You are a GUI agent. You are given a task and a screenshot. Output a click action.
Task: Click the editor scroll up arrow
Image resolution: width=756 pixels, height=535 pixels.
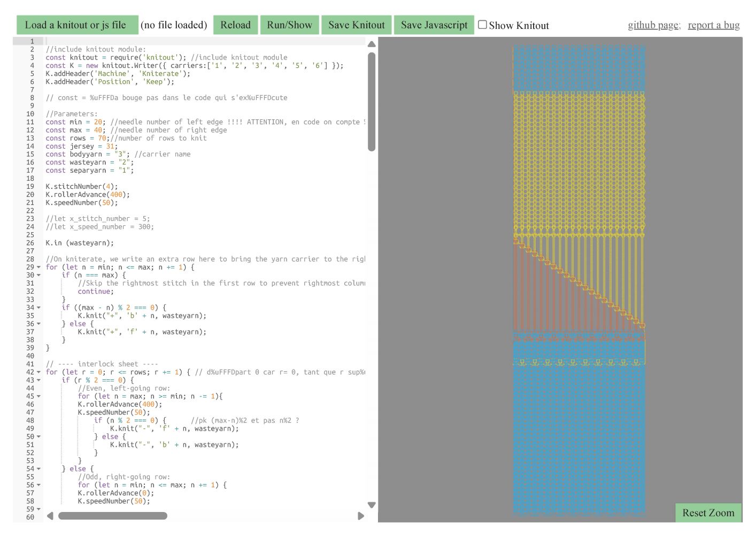tap(372, 44)
